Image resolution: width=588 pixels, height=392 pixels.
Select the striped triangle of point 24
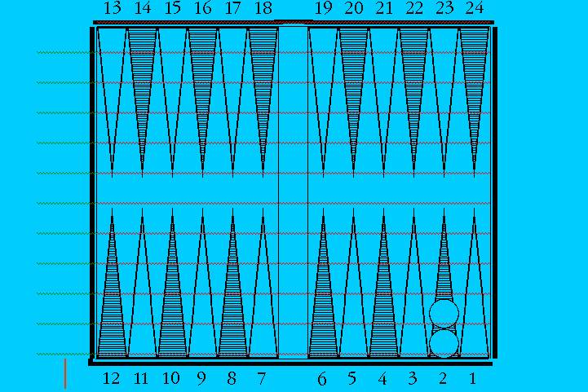474,103
